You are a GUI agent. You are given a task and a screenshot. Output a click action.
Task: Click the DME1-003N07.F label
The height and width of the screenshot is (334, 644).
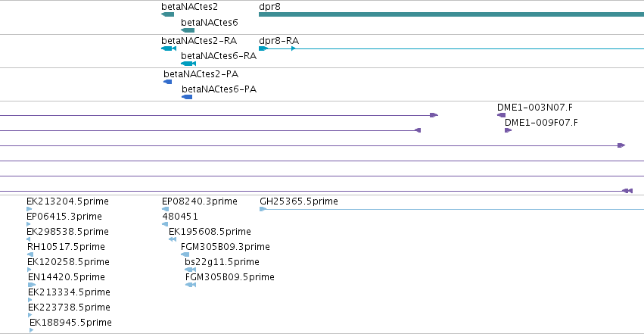[x=535, y=108]
